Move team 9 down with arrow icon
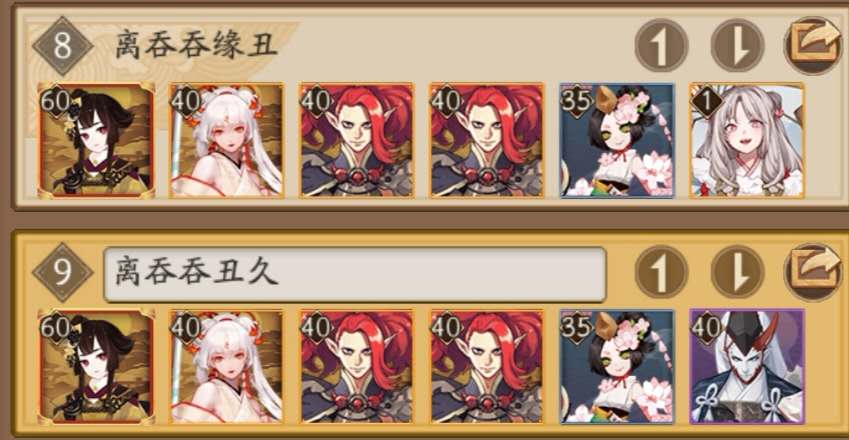849x440 pixels. tap(737, 272)
